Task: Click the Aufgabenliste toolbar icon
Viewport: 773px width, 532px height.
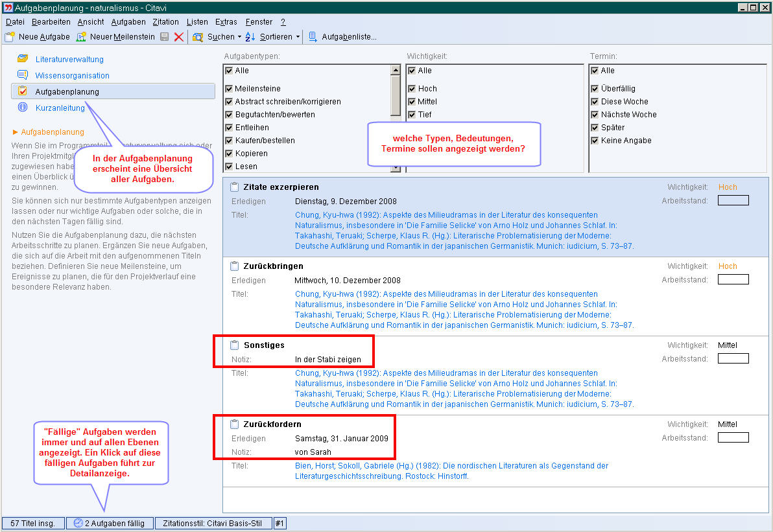Action: tap(313, 37)
